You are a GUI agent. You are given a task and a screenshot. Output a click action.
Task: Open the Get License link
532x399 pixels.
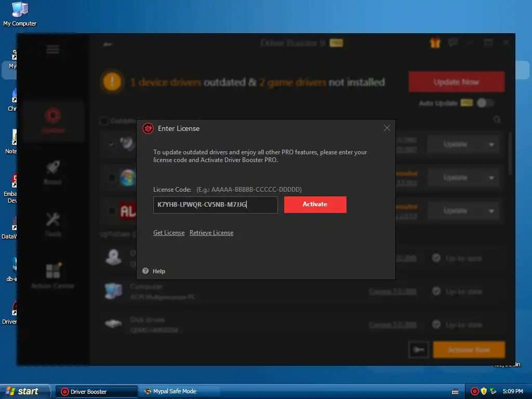pyautogui.click(x=169, y=233)
